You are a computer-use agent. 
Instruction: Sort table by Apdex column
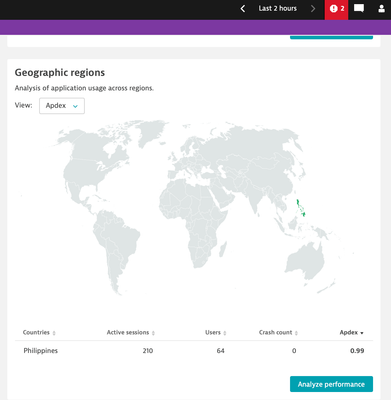point(352,332)
